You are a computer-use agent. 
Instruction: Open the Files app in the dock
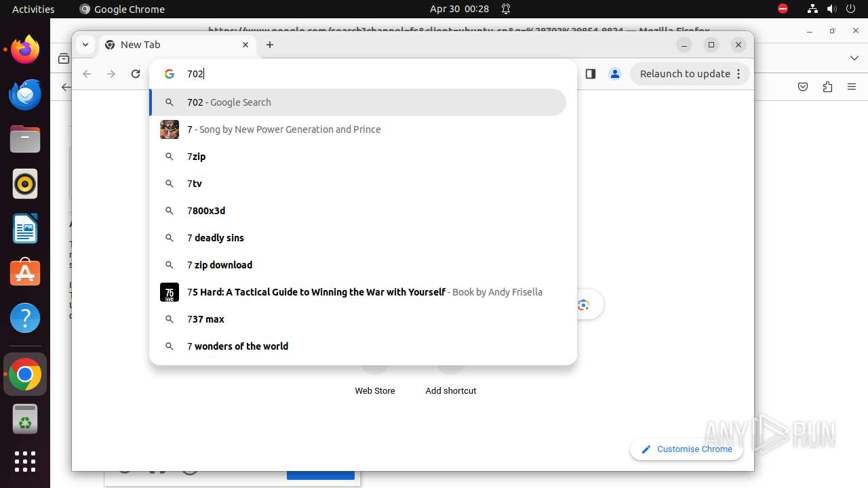(x=25, y=139)
